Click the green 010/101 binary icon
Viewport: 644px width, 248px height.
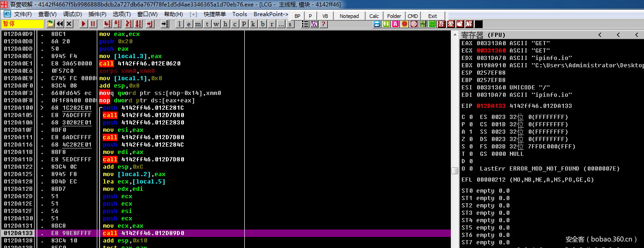pos(423,24)
